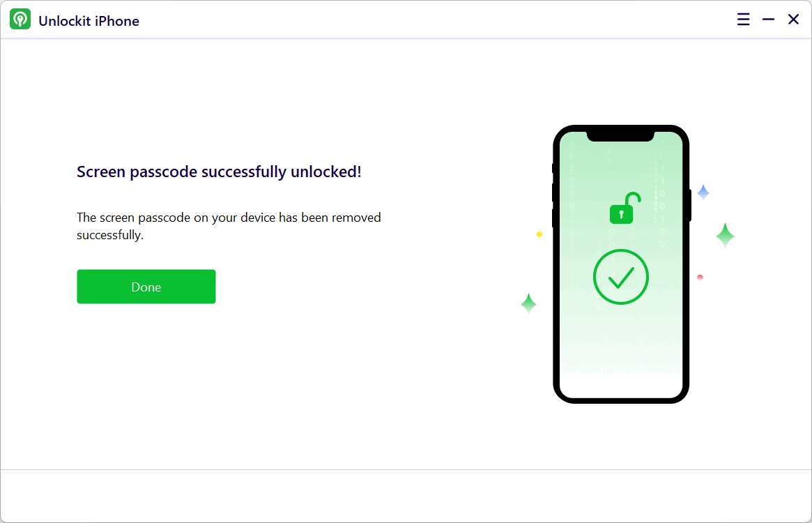This screenshot has height=523, width=812.
Task: Click the empty footer bar below divider
Action: [406, 495]
